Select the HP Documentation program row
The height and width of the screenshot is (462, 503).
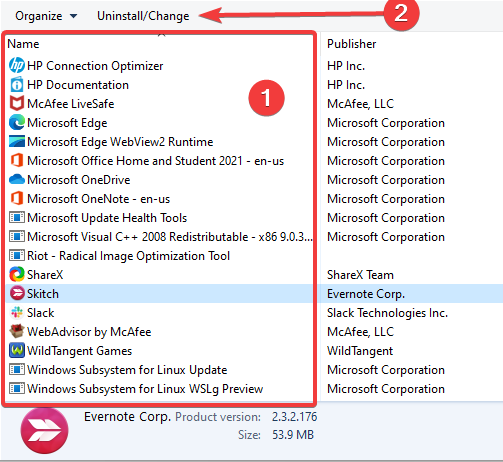(78, 85)
